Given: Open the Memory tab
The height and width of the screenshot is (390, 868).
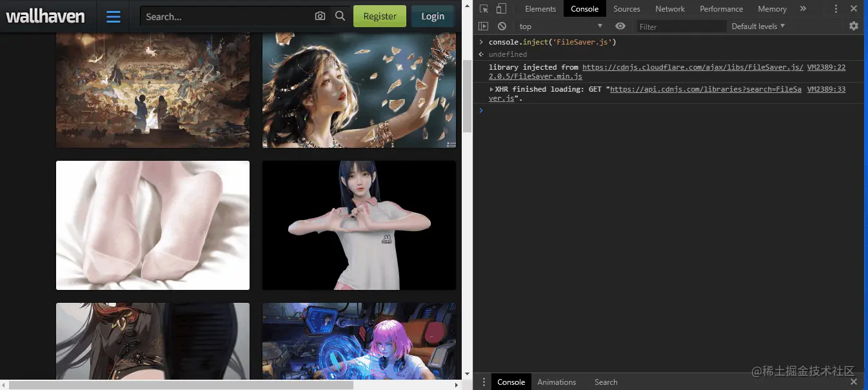Looking at the screenshot, I should coord(772,8).
